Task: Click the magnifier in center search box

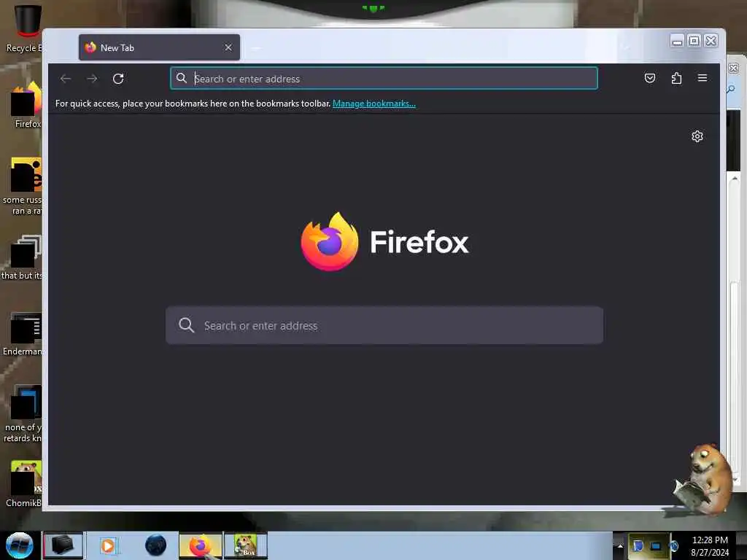Action: click(x=186, y=325)
